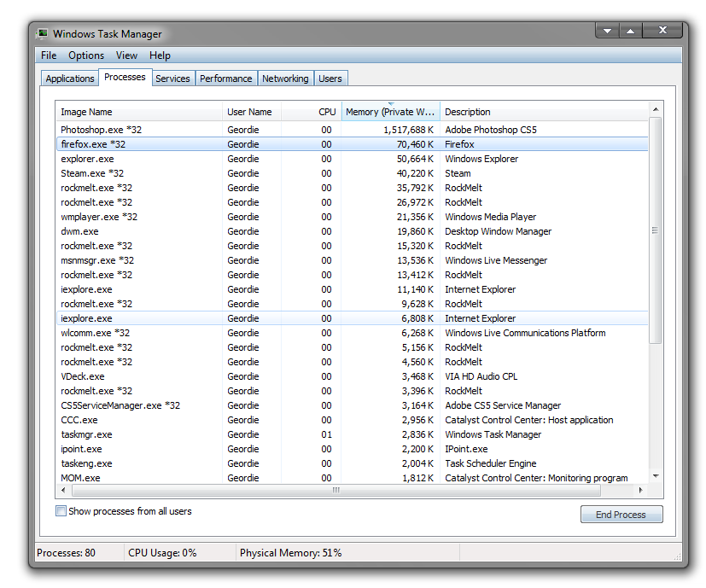
Task: Click the vertical scrollbar down arrow
Action: [656, 476]
